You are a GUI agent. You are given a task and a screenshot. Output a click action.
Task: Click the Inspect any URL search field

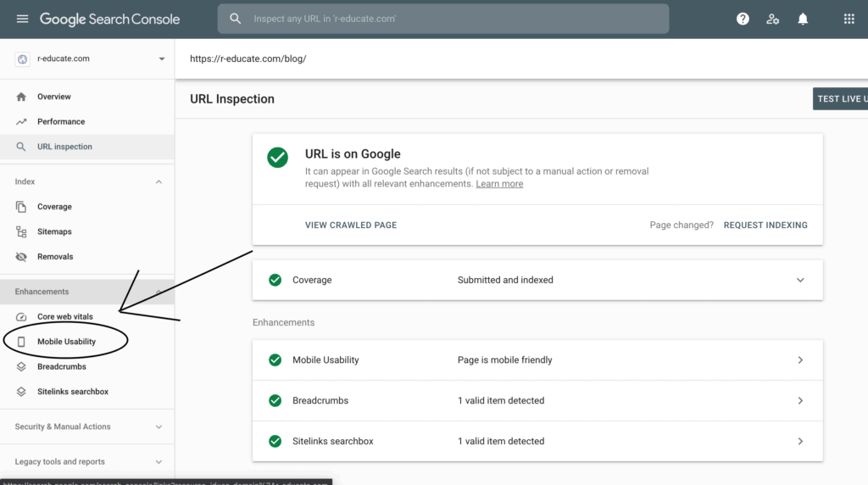pos(442,19)
